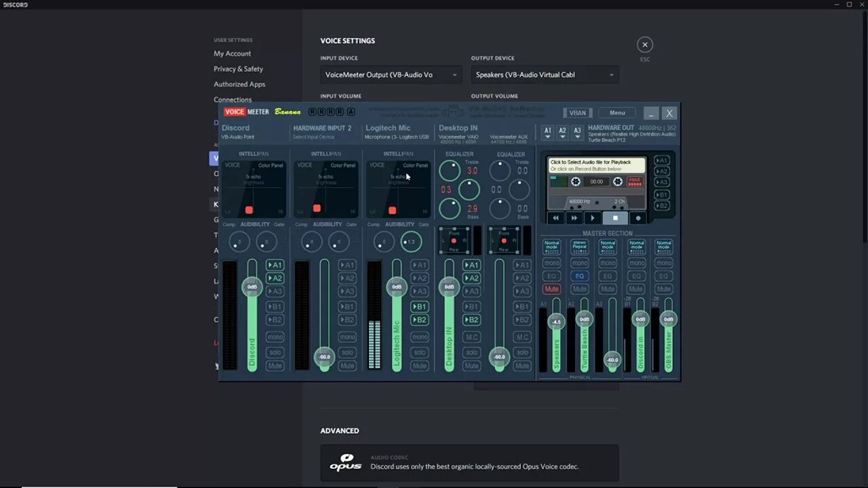
Task: Click the Voicemeeter AUX front/rear surround panner
Action: coord(504,241)
